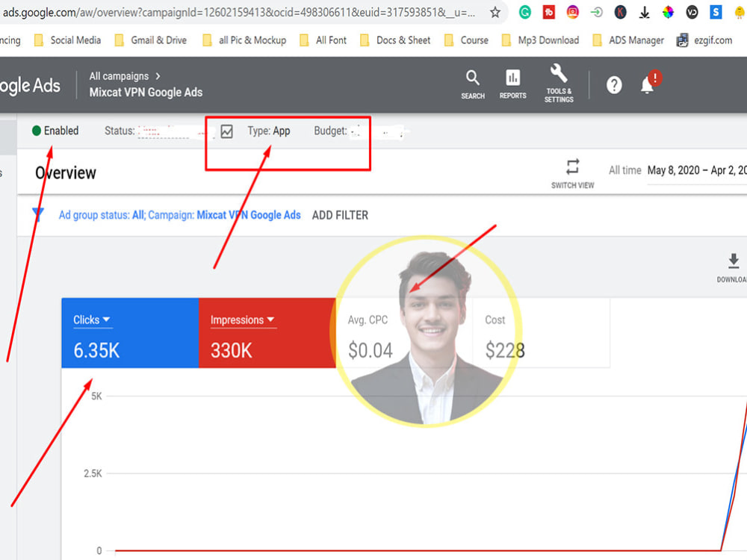Click the Type: App label
747x560 pixels.
point(269,131)
